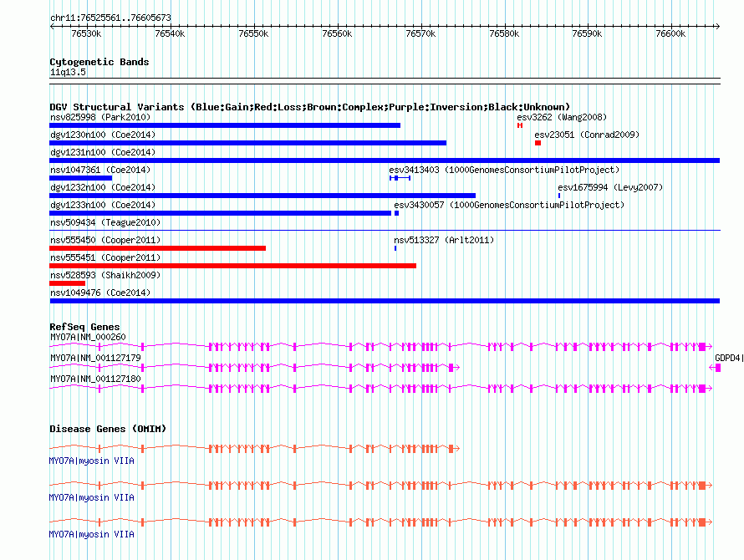Select the second OMIM transcript final exon

[x=702, y=486]
